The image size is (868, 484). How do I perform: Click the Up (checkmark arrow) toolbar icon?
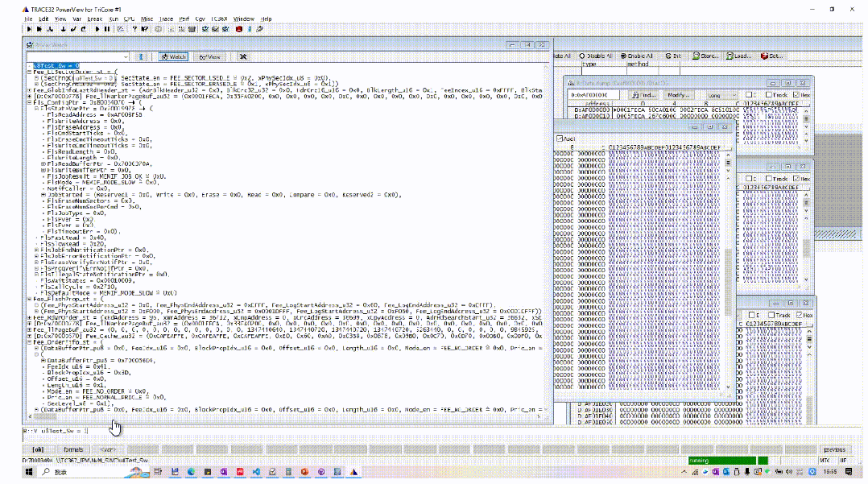tap(73, 29)
